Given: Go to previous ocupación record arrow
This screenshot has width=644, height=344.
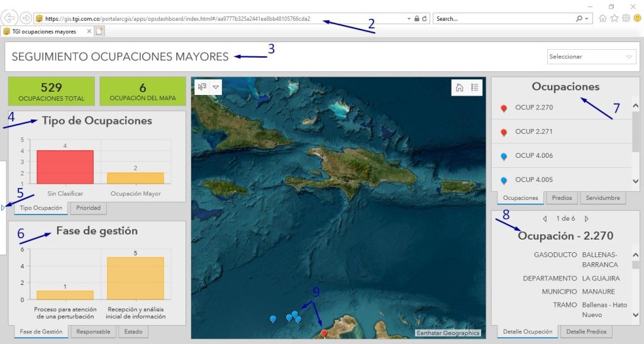Looking at the screenshot, I should (x=545, y=219).
